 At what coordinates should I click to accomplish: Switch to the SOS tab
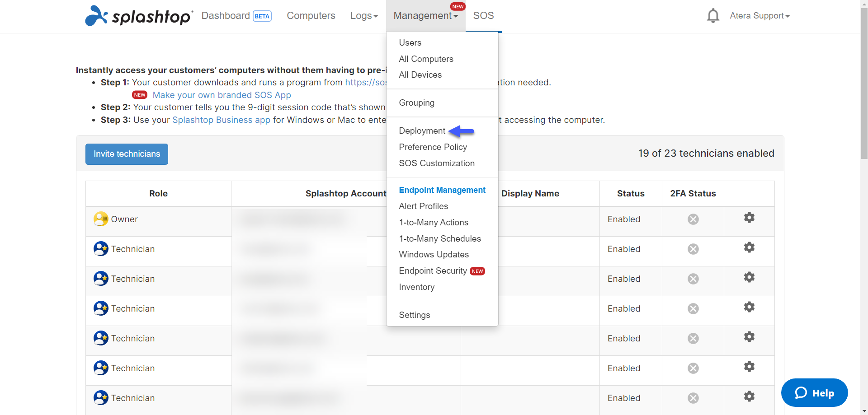click(483, 16)
